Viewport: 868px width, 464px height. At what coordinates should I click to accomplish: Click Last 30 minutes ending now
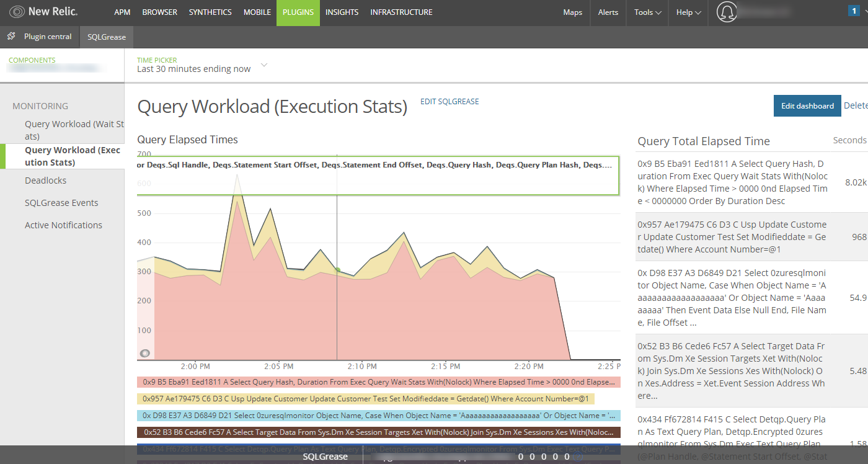(194, 69)
